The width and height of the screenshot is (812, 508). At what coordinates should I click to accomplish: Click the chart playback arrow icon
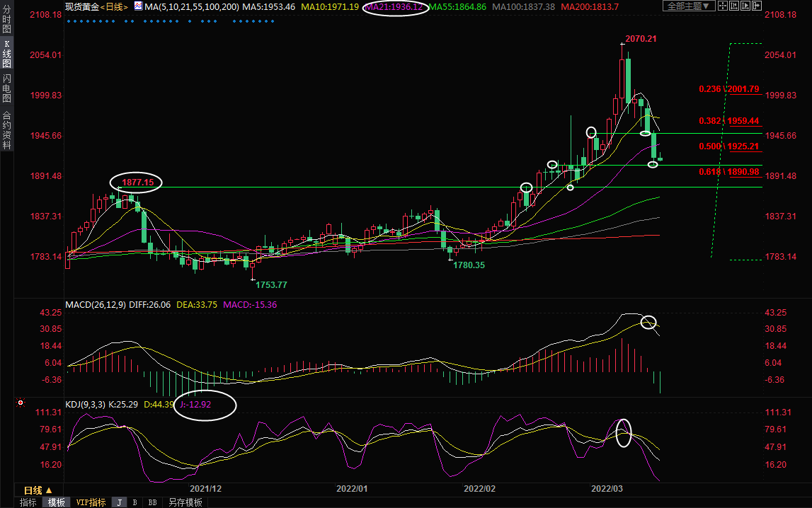(x=745, y=6)
